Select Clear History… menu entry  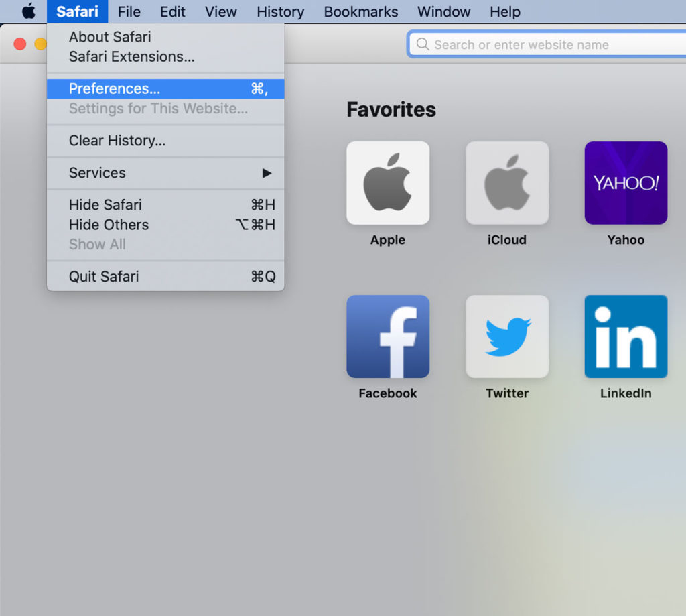click(x=165, y=141)
